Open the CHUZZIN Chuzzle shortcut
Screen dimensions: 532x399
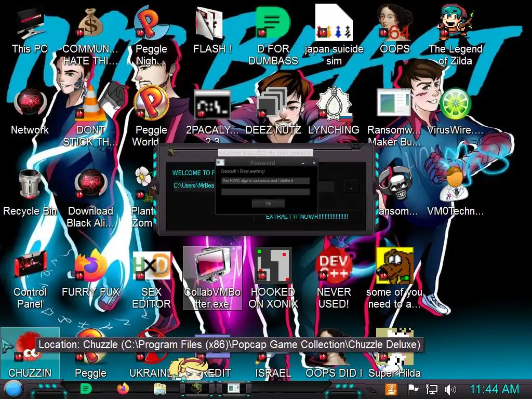point(30,353)
